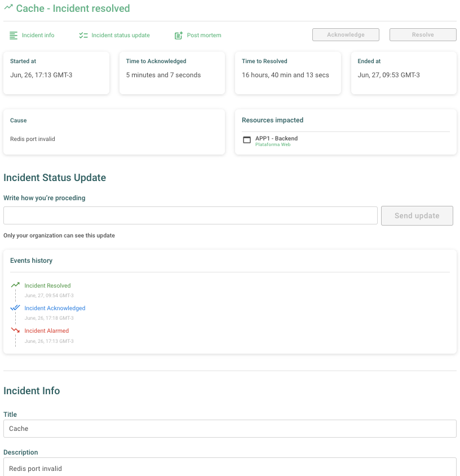460x476 pixels.
Task: Click into the Title field containing Cache
Action: [229, 428]
